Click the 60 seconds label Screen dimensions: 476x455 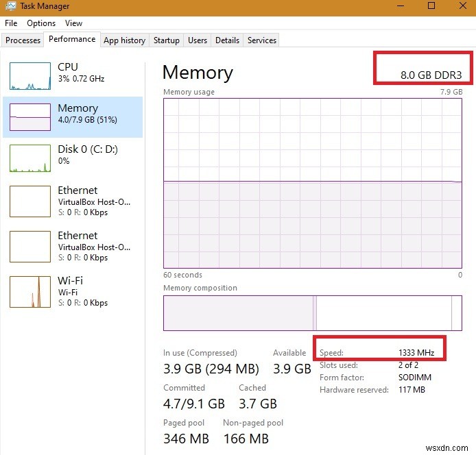(182, 275)
